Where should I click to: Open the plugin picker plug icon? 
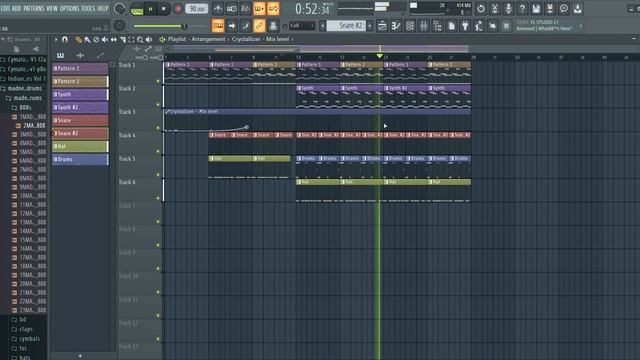coord(465,26)
